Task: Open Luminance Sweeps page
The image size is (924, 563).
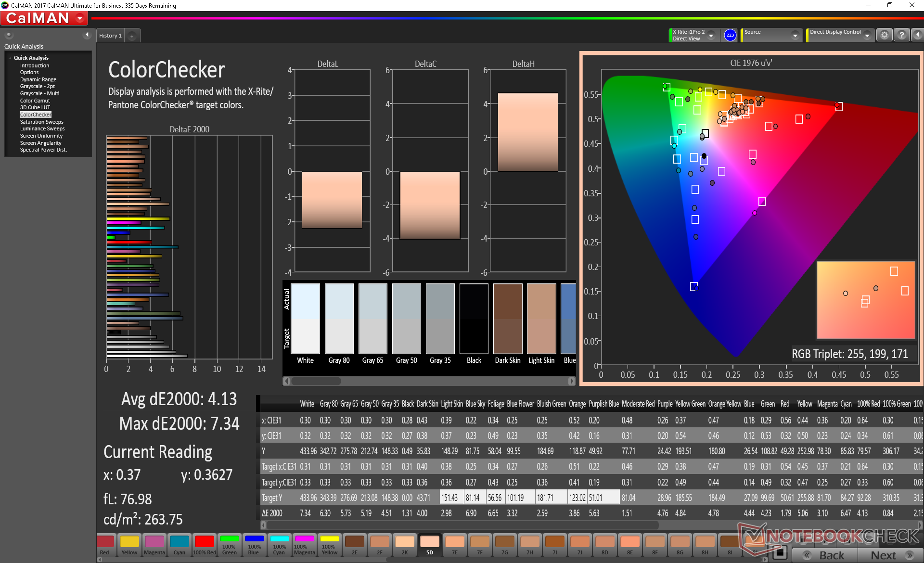Action: tap(42, 128)
